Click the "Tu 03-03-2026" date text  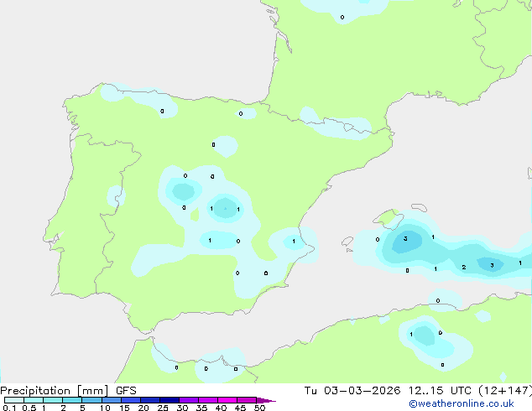[x=352, y=391]
